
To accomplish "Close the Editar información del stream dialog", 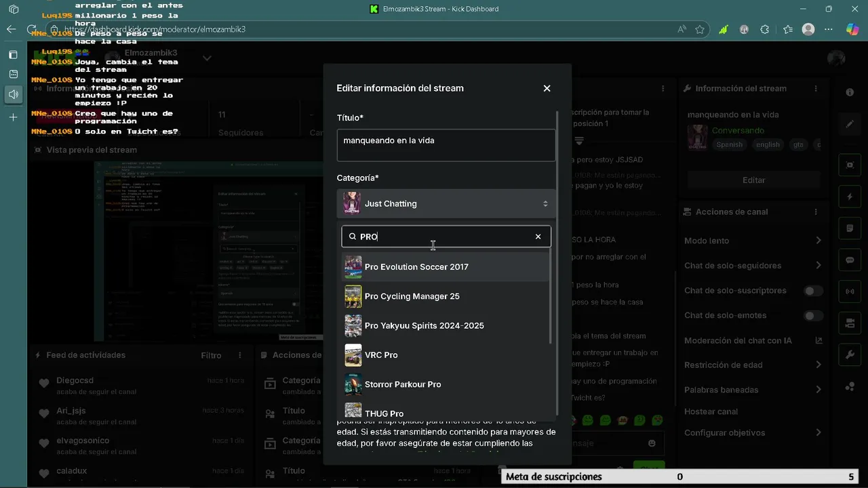I will click(x=547, y=88).
